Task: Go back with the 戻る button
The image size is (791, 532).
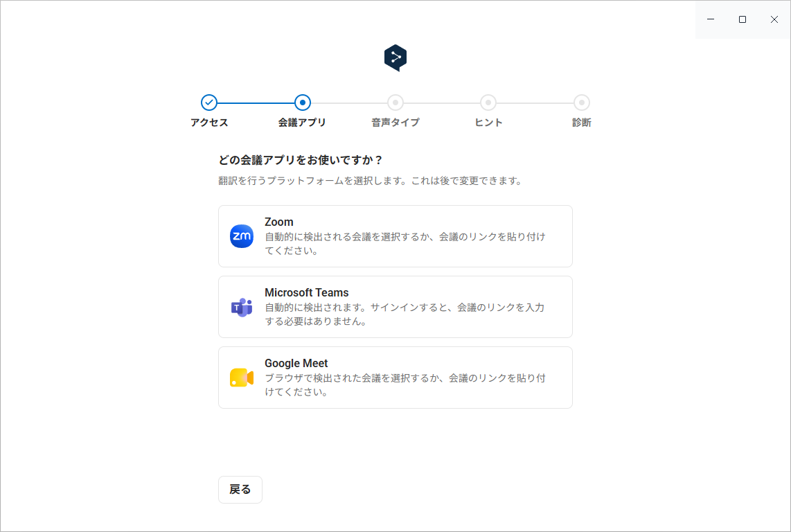Action: 240,490
